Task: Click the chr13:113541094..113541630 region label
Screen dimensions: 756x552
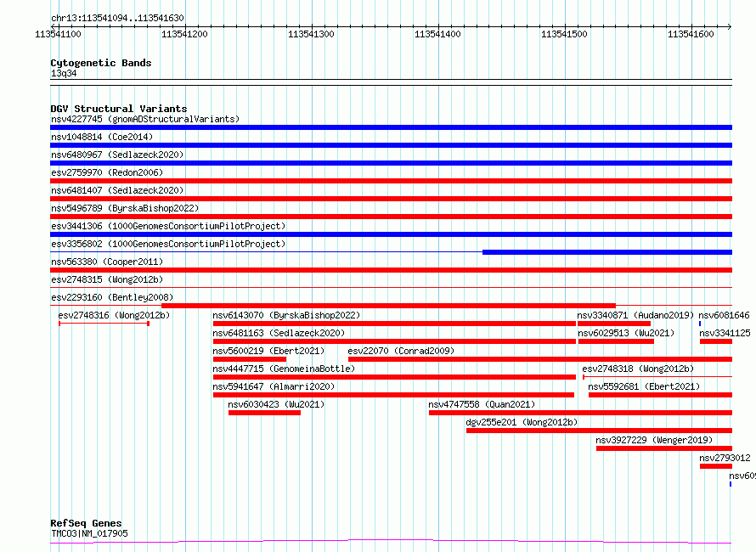Action: [117, 18]
